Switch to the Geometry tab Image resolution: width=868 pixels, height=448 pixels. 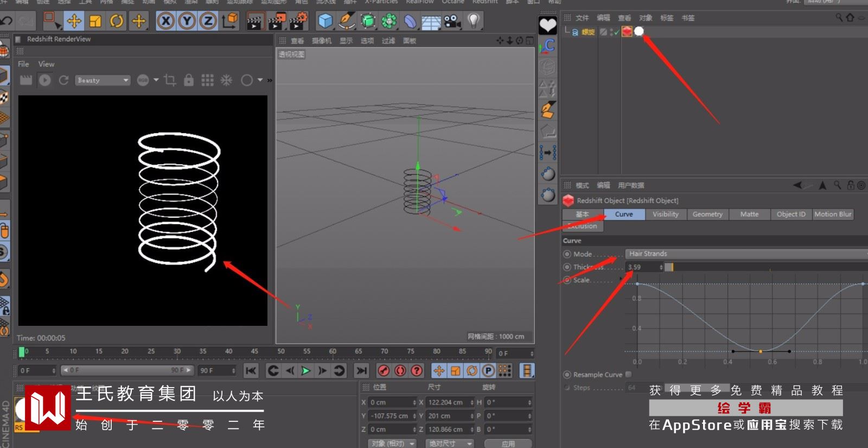[707, 214]
